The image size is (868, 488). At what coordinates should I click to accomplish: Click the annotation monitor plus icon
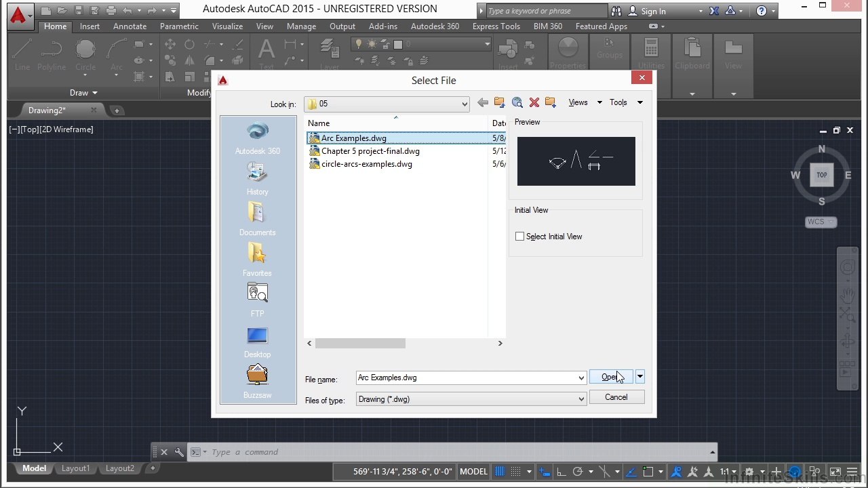[776, 472]
